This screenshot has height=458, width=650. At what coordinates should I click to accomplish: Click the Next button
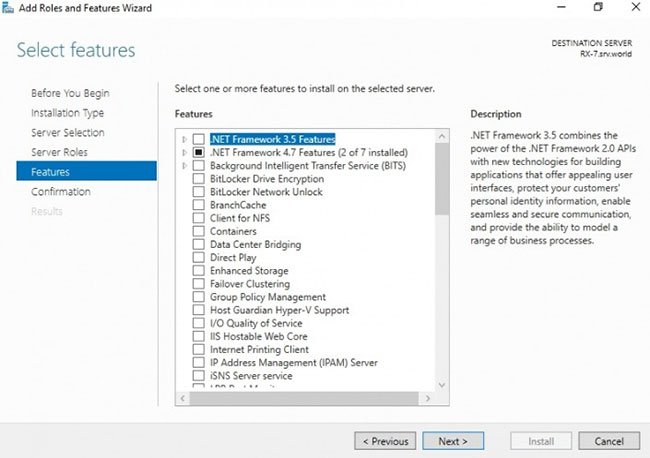click(x=453, y=441)
